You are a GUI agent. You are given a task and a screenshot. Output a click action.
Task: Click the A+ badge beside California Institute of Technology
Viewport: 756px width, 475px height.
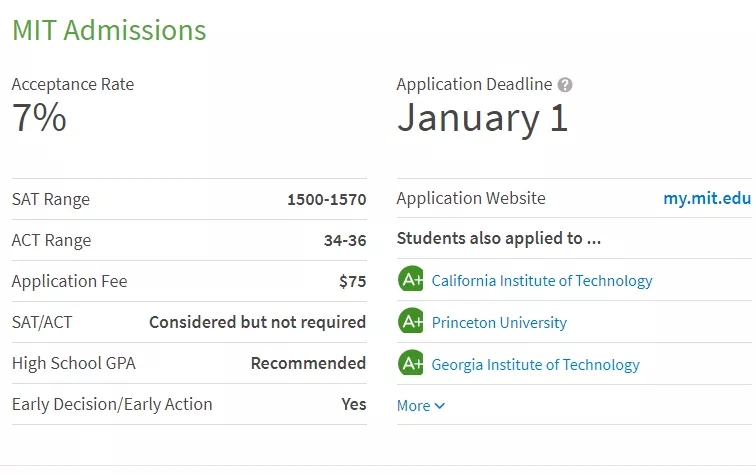(410, 280)
